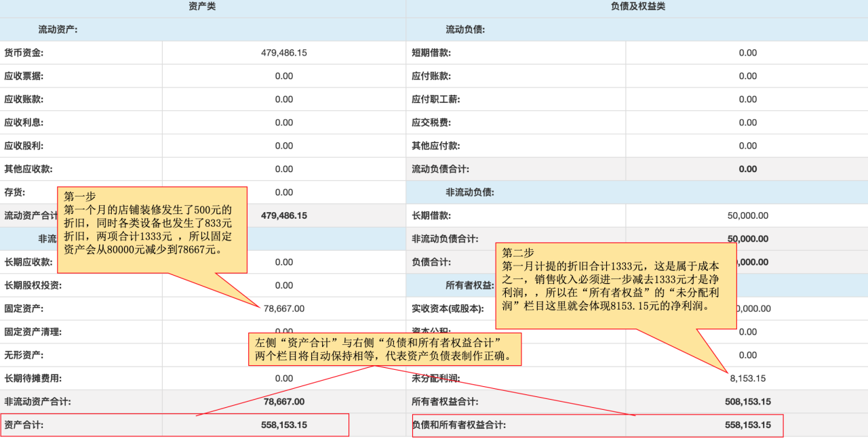868x439 pixels.
Task: Select the 应收票据 row label
Action: 24,76
